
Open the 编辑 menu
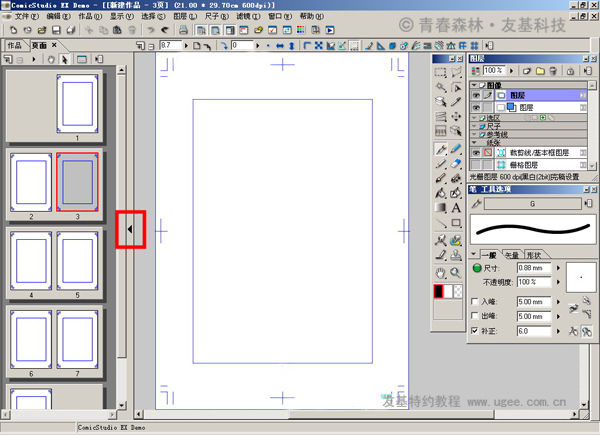59,16
